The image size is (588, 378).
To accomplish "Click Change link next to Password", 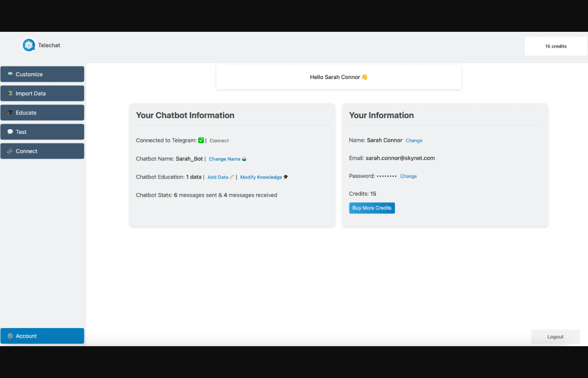I will click(x=408, y=176).
